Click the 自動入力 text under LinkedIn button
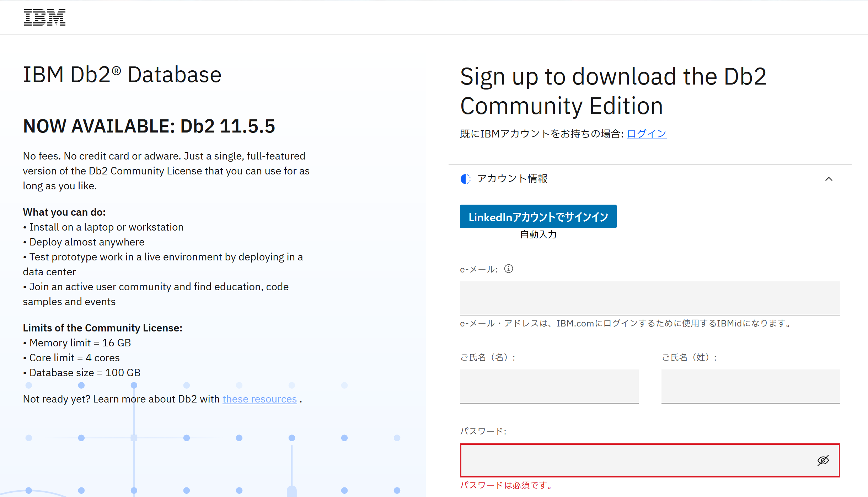This screenshot has height=497, width=868. pos(538,234)
